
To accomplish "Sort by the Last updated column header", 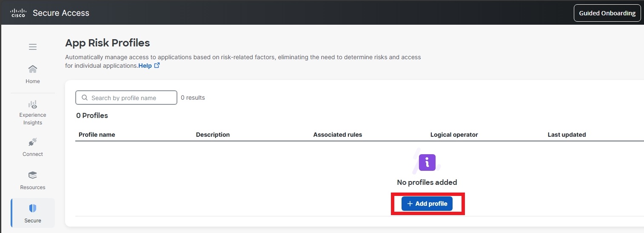I will (x=567, y=135).
